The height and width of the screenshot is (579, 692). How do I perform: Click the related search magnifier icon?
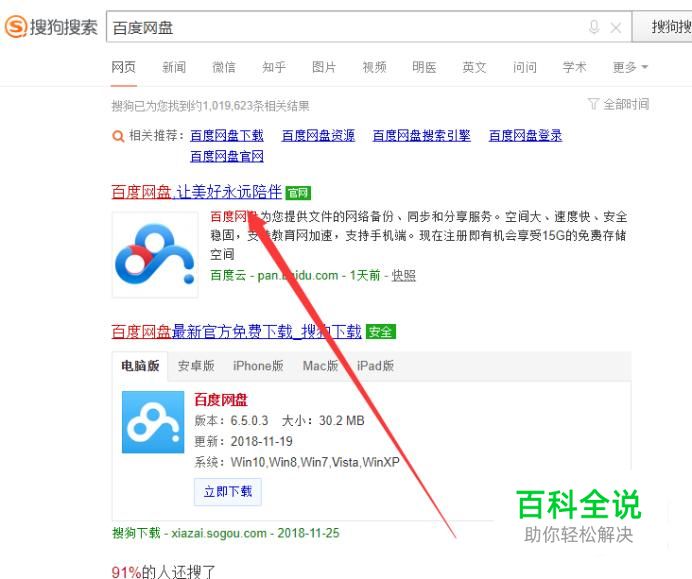pos(118,136)
